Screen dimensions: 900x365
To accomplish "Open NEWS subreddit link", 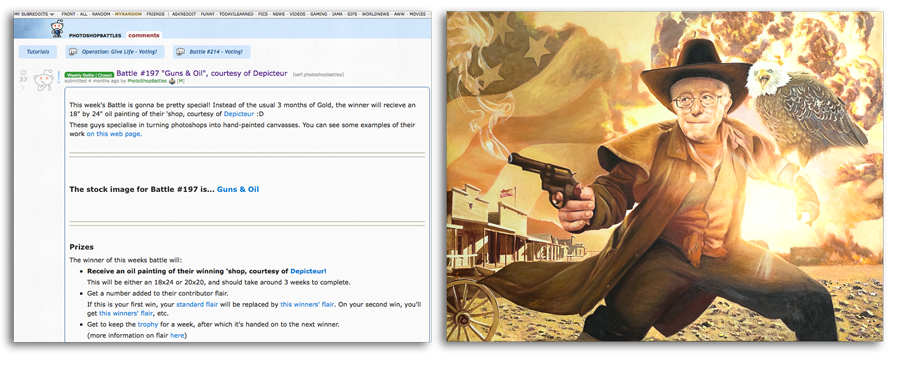I will tap(279, 13).
